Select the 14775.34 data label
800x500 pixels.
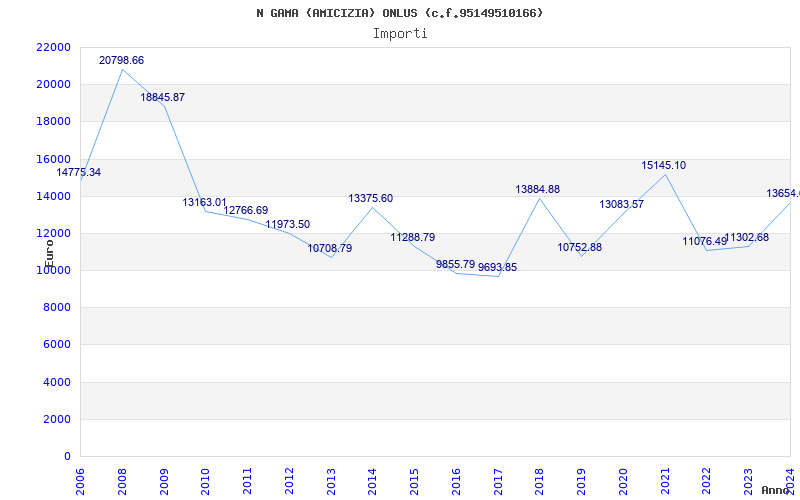pyautogui.click(x=79, y=172)
